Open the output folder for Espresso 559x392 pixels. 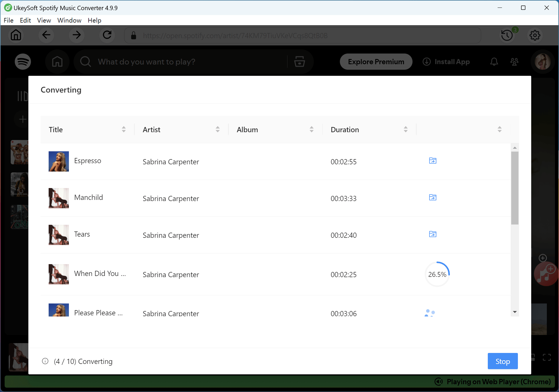pyautogui.click(x=432, y=161)
